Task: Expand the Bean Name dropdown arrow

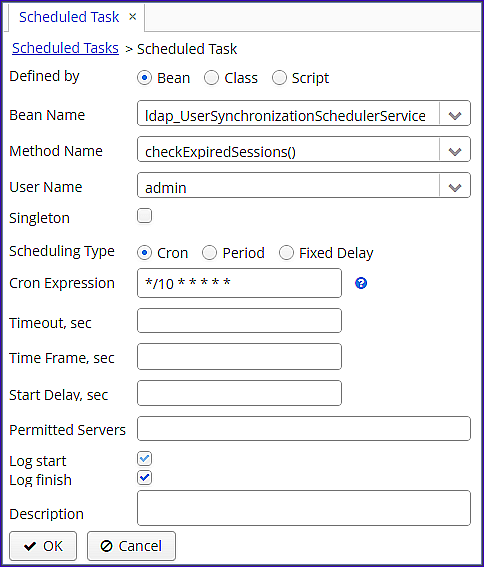Action: [455, 115]
